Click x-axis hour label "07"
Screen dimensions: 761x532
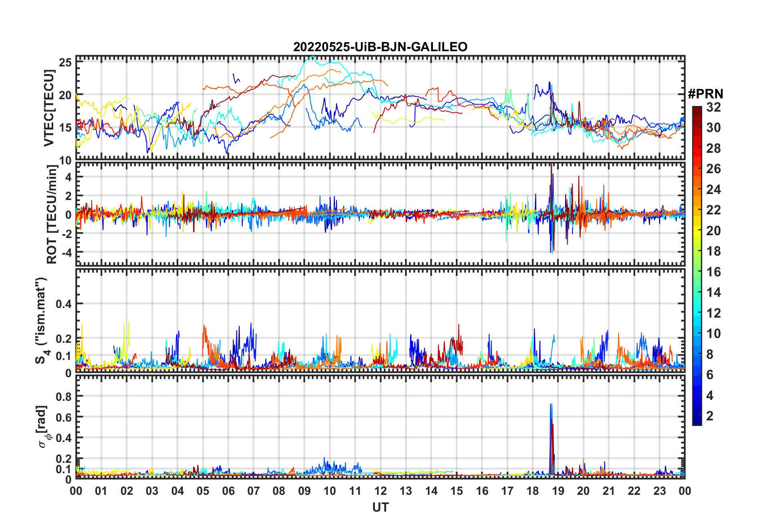(254, 491)
